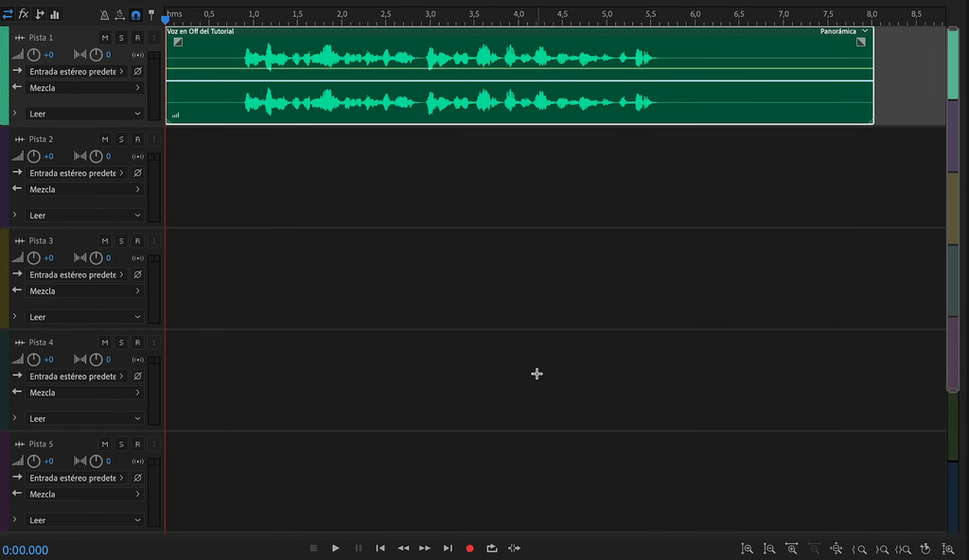Open Pista 3 Mezcla output menu
This screenshot has height=560, width=969.
coord(84,291)
